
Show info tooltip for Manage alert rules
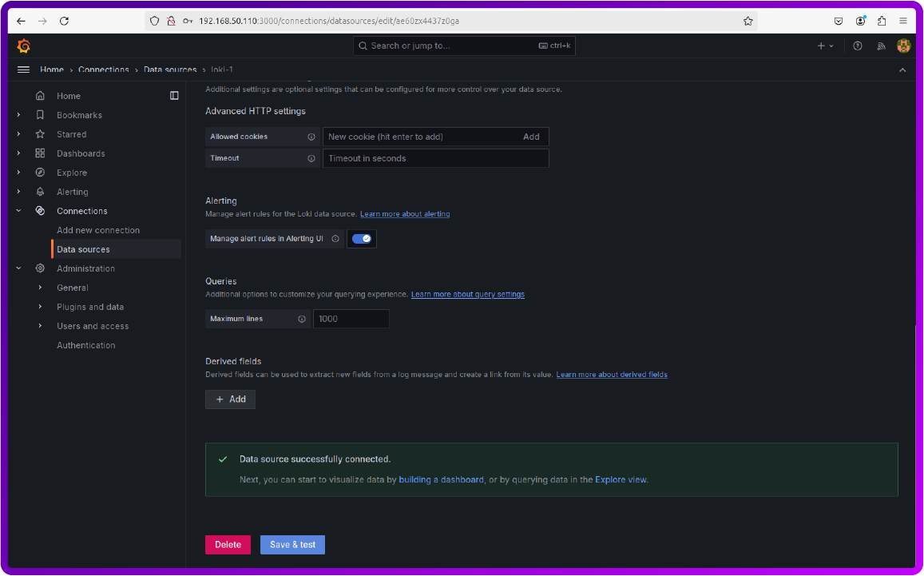335,239
